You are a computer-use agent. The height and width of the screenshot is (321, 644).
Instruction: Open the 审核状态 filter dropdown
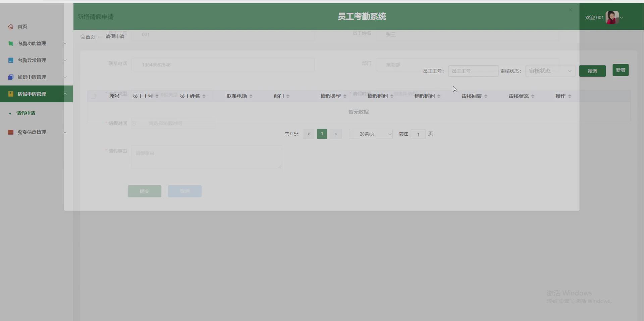[x=550, y=71]
